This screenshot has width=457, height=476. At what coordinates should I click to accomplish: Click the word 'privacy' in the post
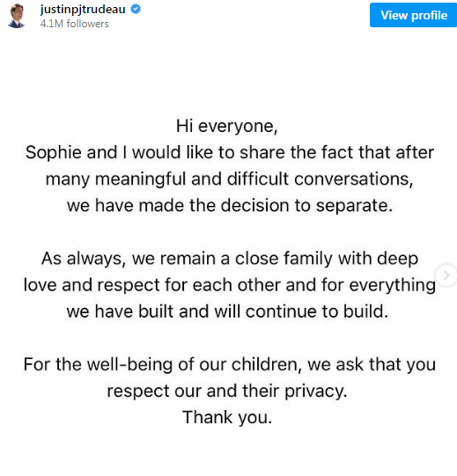coord(316,392)
